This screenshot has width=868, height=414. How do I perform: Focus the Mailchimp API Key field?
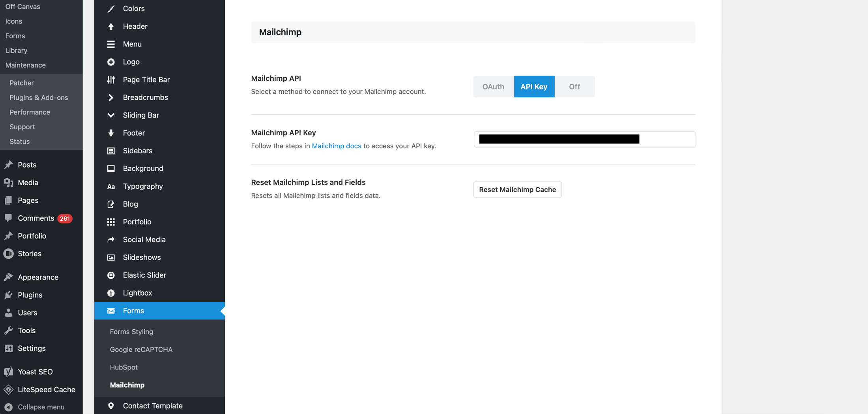[x=584, y=139]
